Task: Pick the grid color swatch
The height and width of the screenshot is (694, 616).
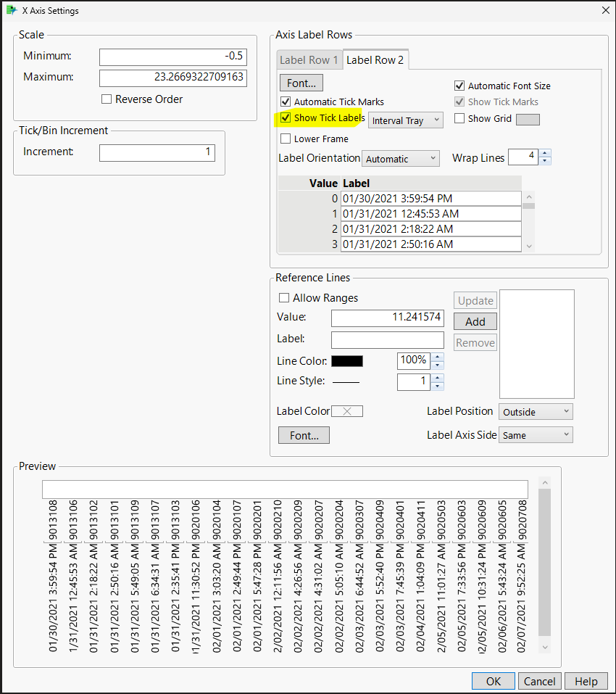Action: (x=528, y=120)
